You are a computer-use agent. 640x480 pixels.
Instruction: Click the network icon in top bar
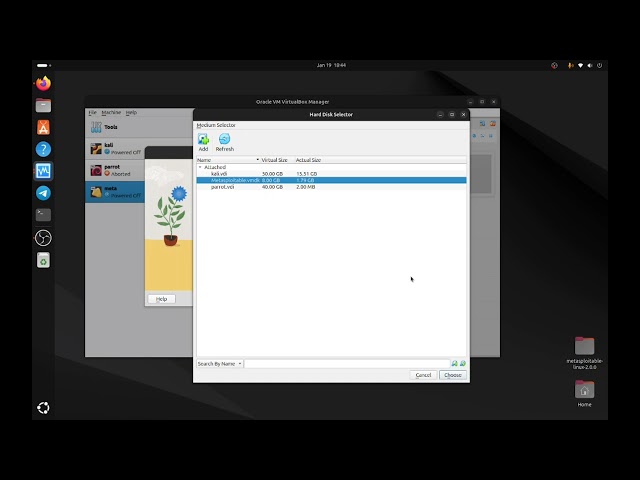(x=580, y=65)
